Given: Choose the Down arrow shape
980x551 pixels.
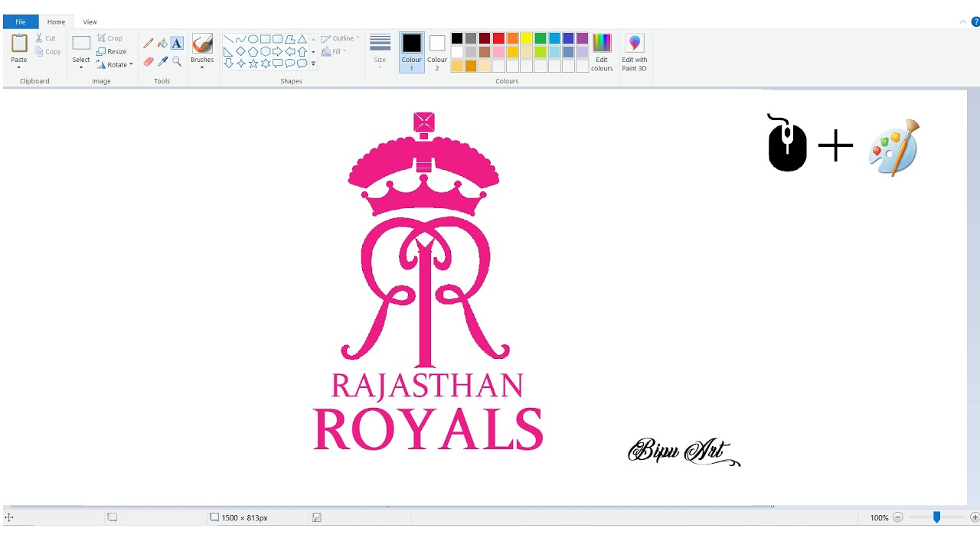Looking at the screenshot, I should (228, 64).
